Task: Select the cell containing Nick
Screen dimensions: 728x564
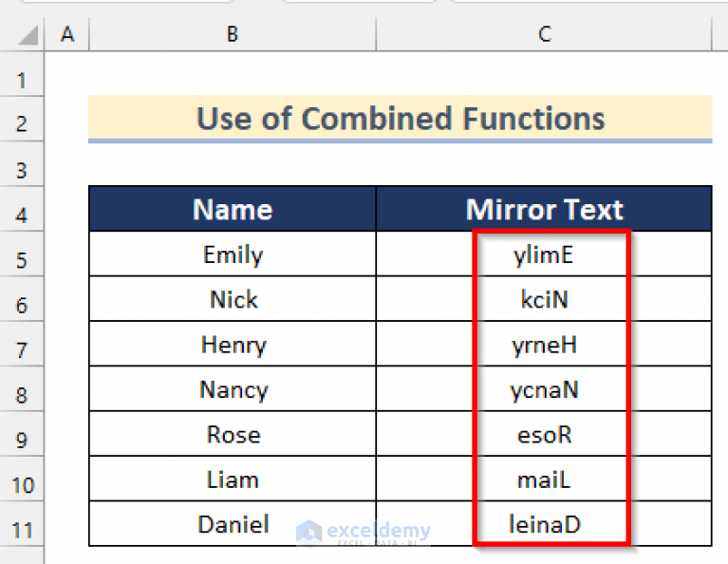Action: (x=233, y=299)
